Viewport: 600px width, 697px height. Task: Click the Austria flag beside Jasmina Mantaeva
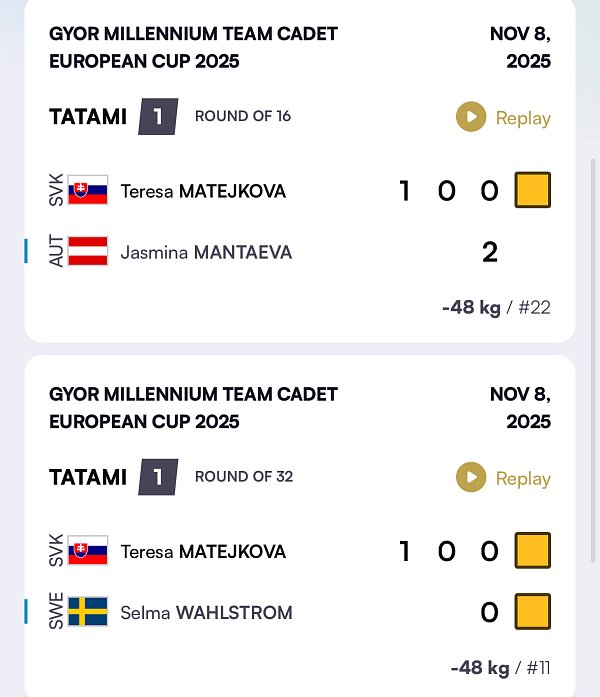pos(88,252)
